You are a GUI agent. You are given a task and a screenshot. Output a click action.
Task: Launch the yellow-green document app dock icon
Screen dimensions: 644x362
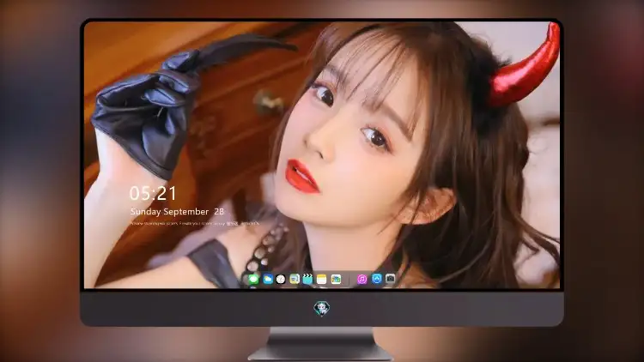(x=295, y=279)
